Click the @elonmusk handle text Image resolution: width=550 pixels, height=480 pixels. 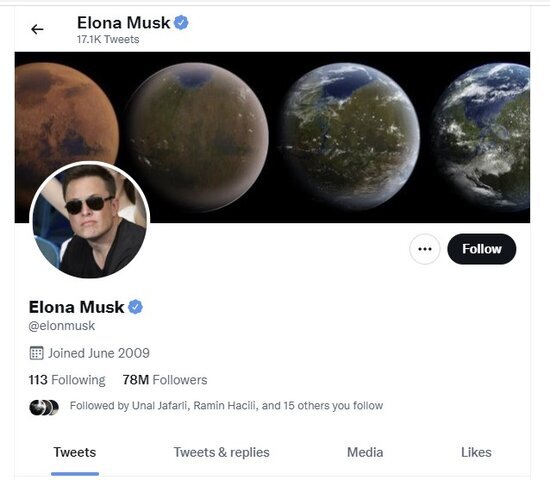point(62,326)
